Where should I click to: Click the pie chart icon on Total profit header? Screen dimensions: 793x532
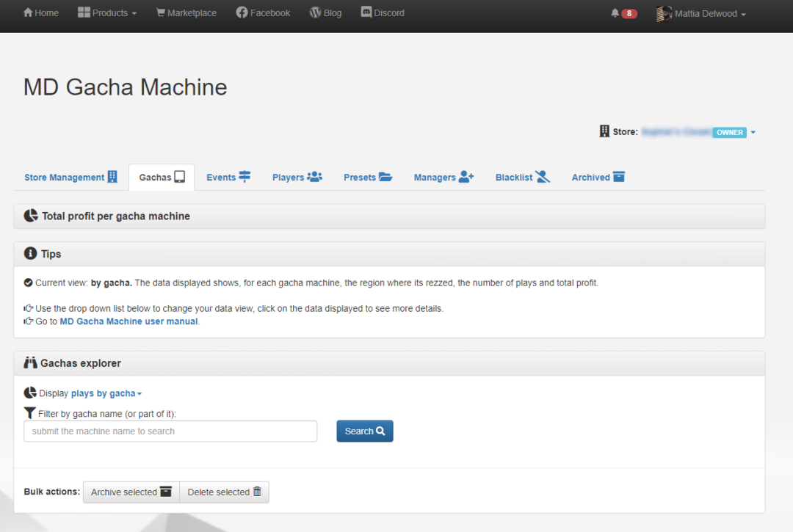pos(31,216)
